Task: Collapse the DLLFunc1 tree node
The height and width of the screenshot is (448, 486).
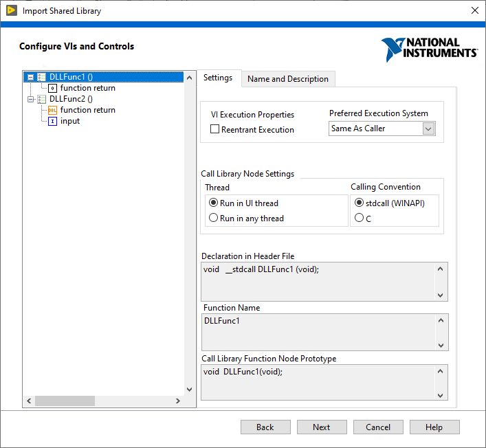Action: click(30, 77)
